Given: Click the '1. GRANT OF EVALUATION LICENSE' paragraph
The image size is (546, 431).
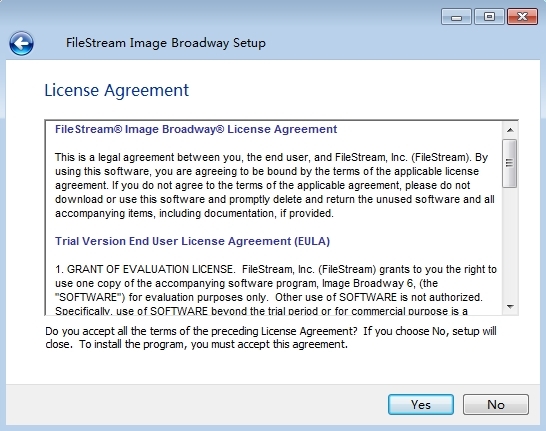Looking at the screenshot, I should point(276,290).
